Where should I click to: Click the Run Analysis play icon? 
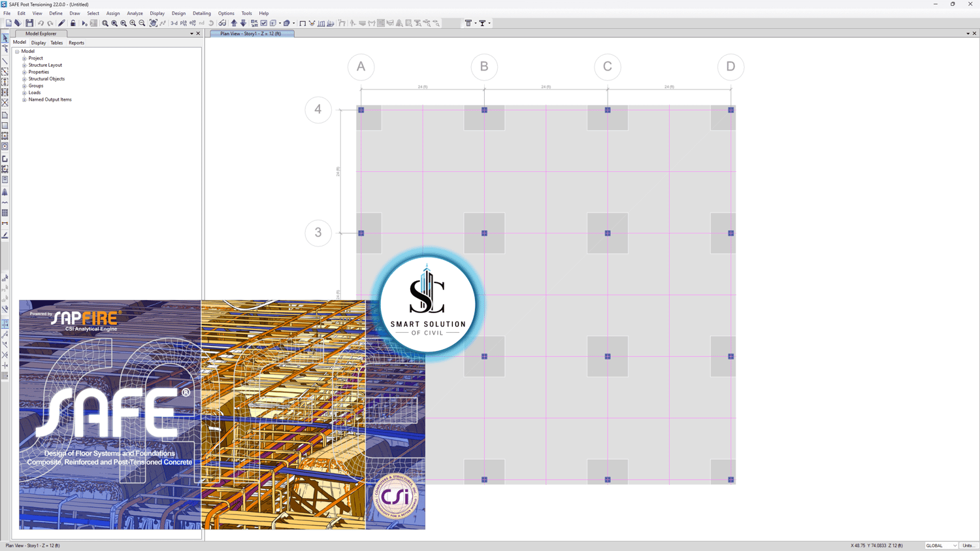coord(84,23)
